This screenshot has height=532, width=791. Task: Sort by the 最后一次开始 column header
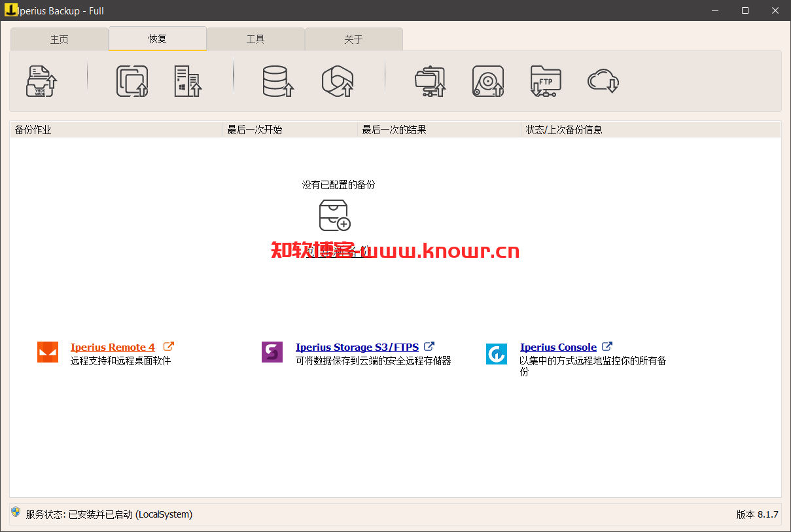pyautogui.click(x=290, y=130)
